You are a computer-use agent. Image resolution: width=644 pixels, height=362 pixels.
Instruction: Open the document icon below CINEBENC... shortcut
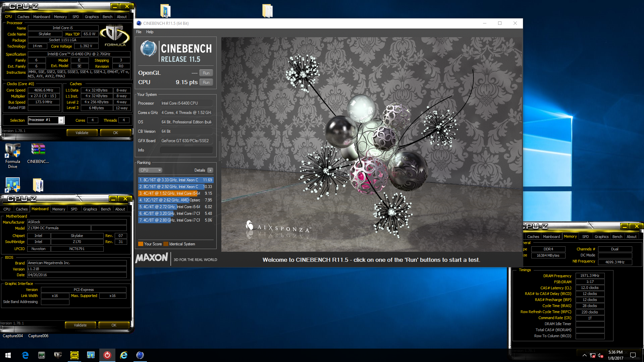(38, 185)
